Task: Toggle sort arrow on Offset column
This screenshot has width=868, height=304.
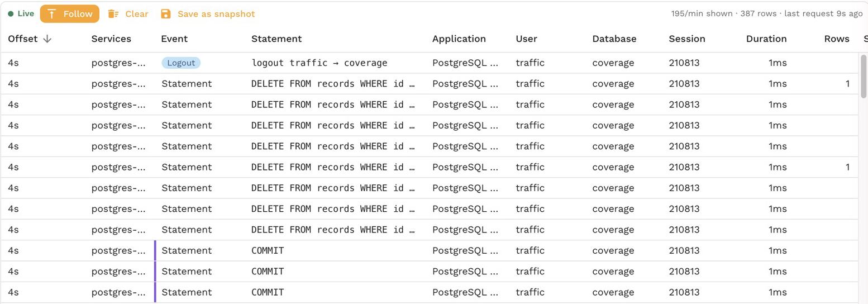Action: 47,39
